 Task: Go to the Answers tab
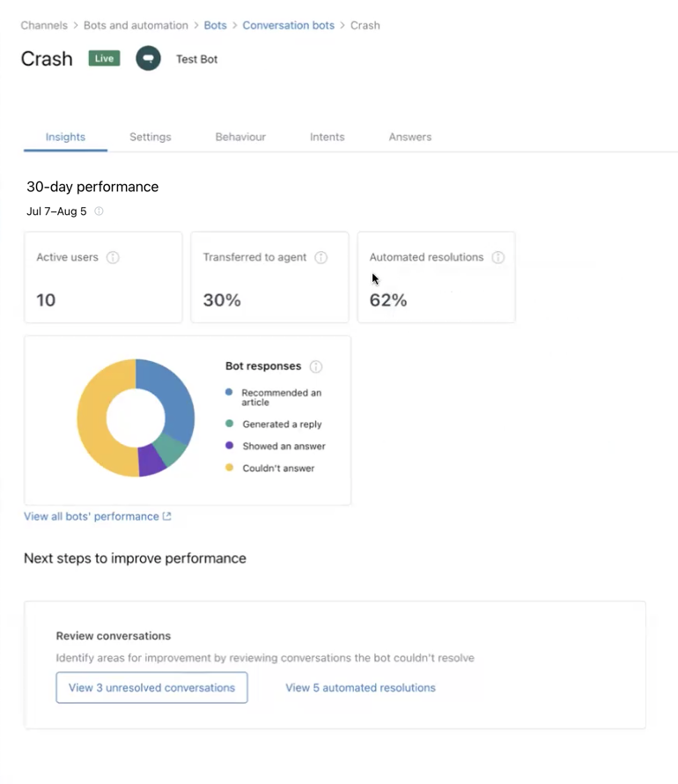[410, 137]
